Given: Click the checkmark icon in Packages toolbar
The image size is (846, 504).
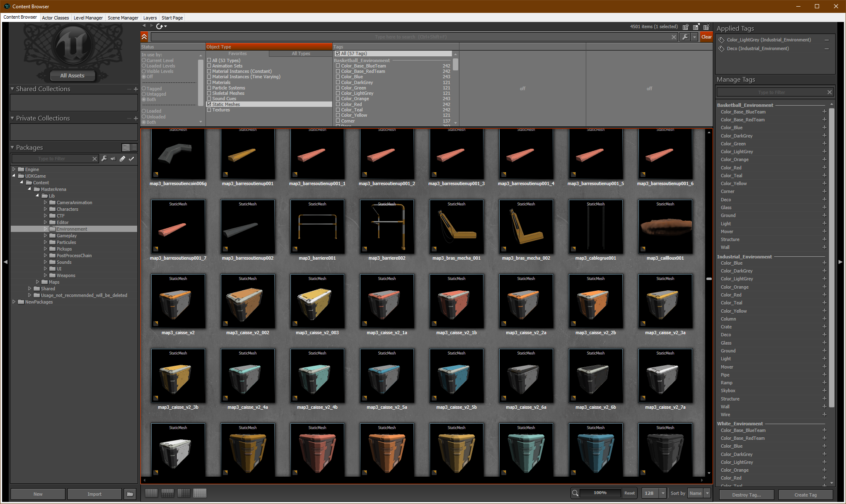Looking at the screenshot, I should (x=131, y=159).
